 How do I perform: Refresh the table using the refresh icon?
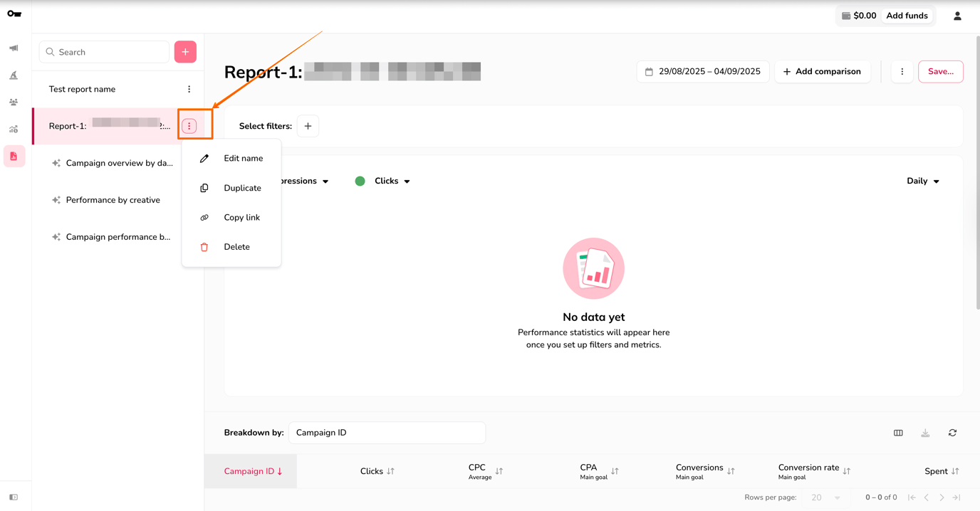(952, 432)
